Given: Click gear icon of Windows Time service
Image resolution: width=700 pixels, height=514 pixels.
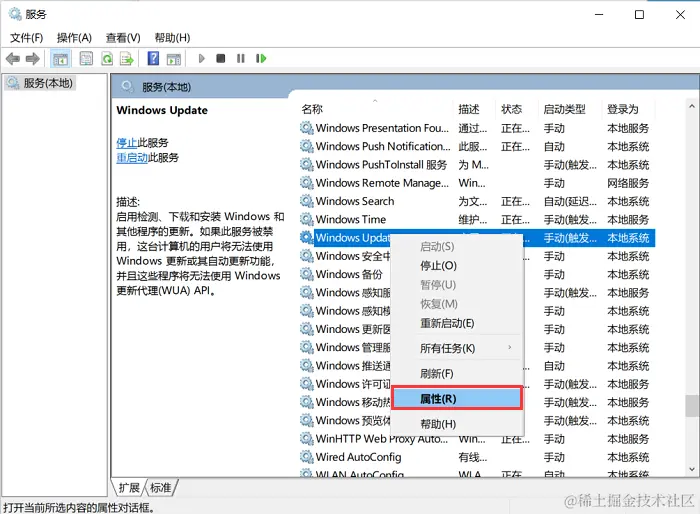Looking at the screenshot, I should [x=307, y=220].
